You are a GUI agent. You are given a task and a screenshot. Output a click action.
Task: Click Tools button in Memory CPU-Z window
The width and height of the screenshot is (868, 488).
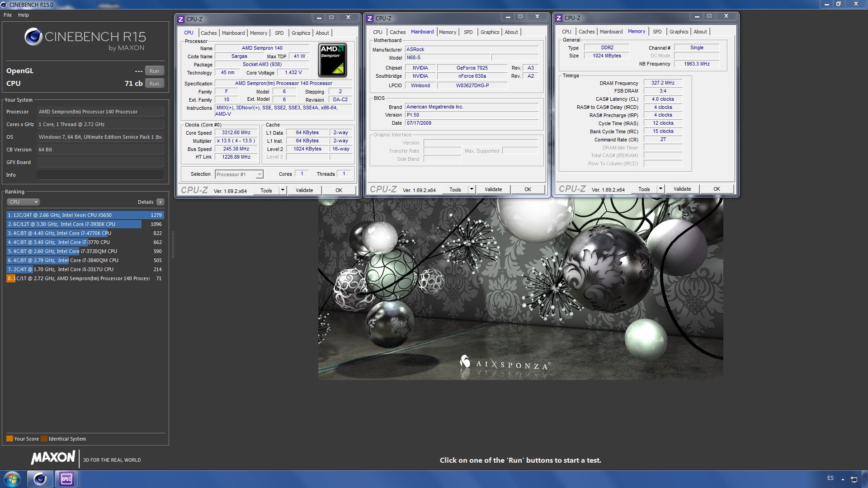644,189
